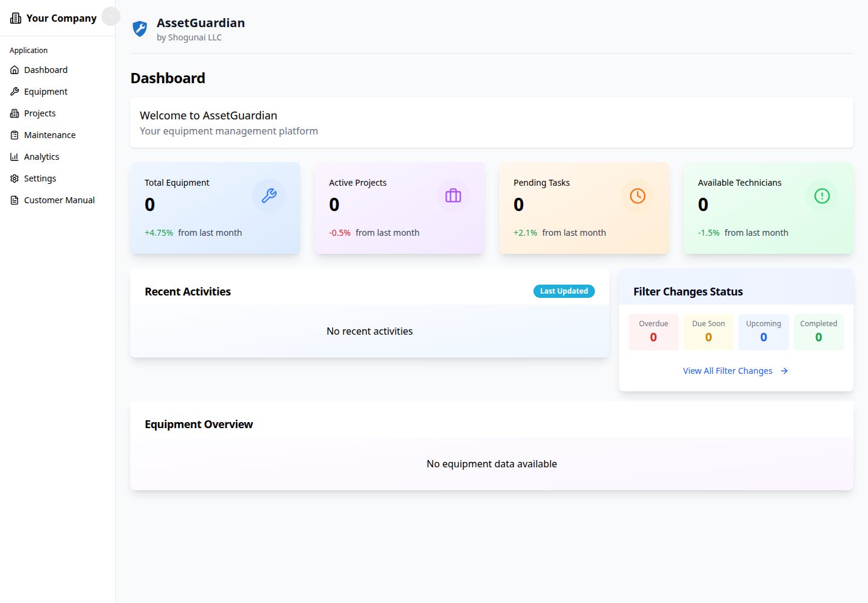Click the Active Projects label

coord(357,183)
